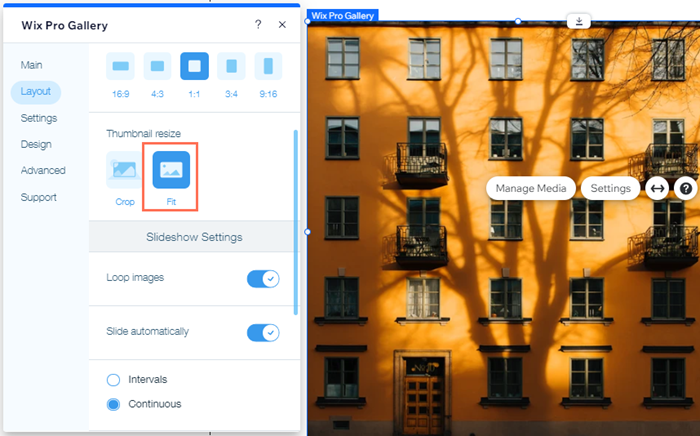700x436 pixels.
Task: Click the 16:9 ratio label
Action: pyautogui.click(x=121, y=94)
